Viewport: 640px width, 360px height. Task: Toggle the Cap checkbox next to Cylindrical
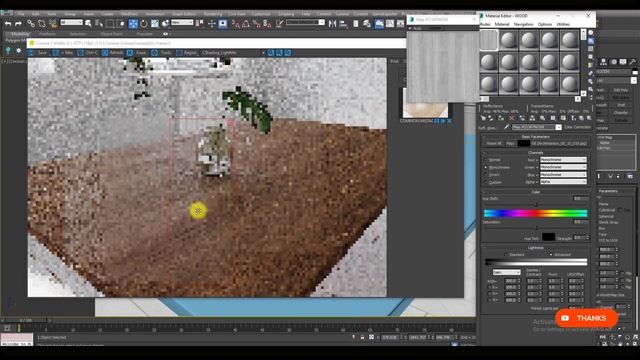point(620,210)
